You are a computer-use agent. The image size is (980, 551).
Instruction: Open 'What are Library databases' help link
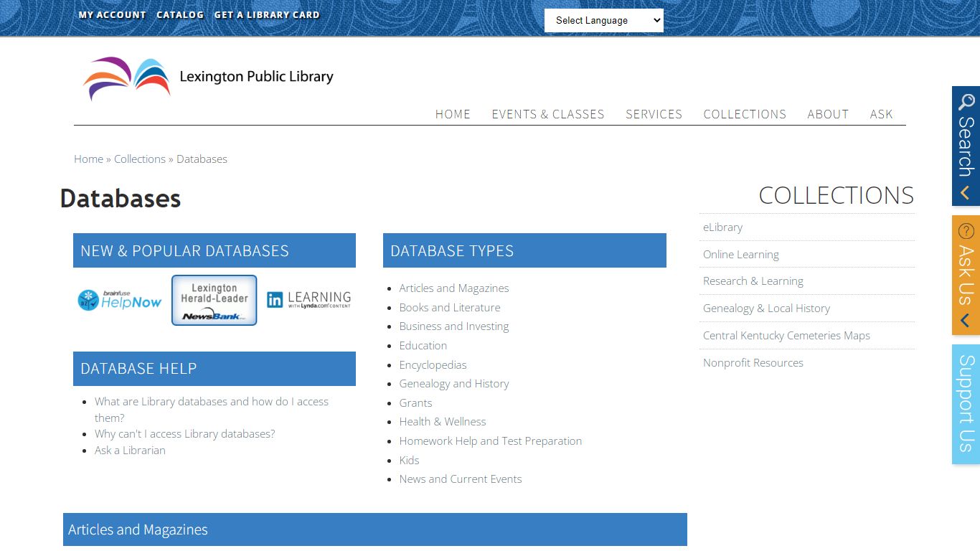tap(212, 410)
